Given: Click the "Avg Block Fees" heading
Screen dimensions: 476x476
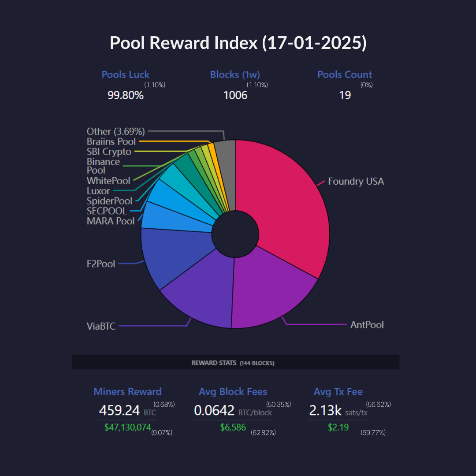Looking at the screenshot, I should point(233,392).
